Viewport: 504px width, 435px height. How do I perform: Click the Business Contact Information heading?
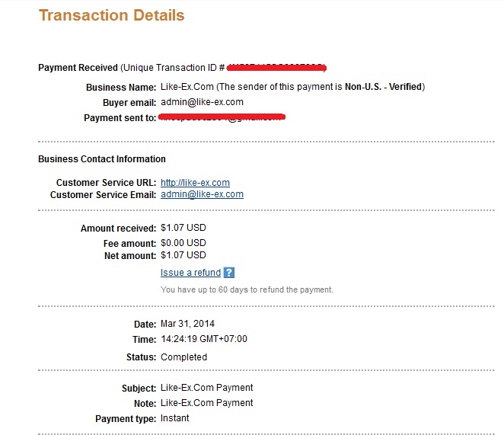[x=102, y=159]
